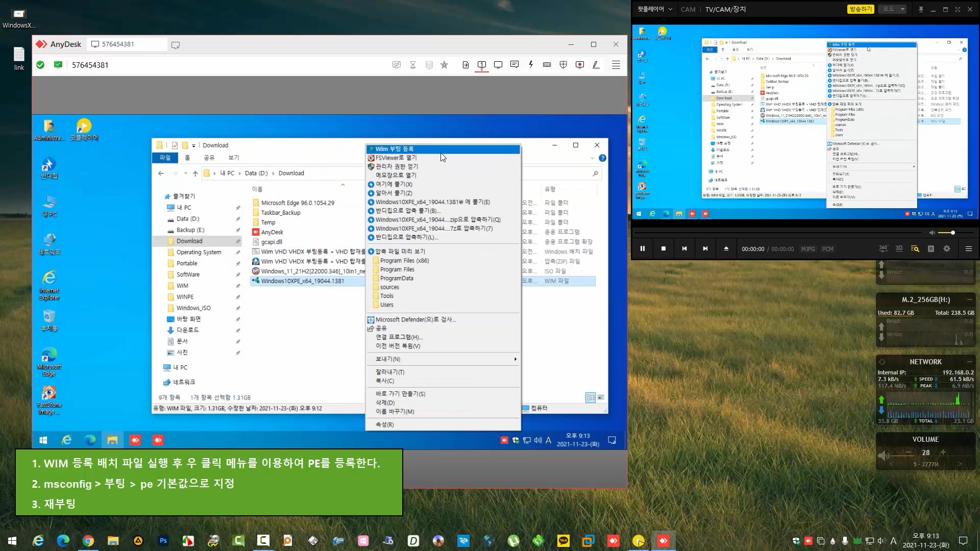Click AnyDesk hourglass icon
The width and height of the screenshot is (980, 551).
413,65
